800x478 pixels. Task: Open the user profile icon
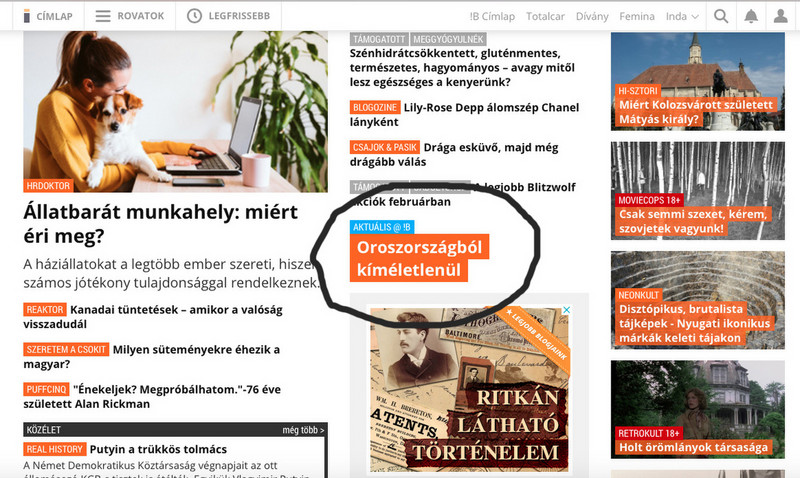click(x=781, y=16)
